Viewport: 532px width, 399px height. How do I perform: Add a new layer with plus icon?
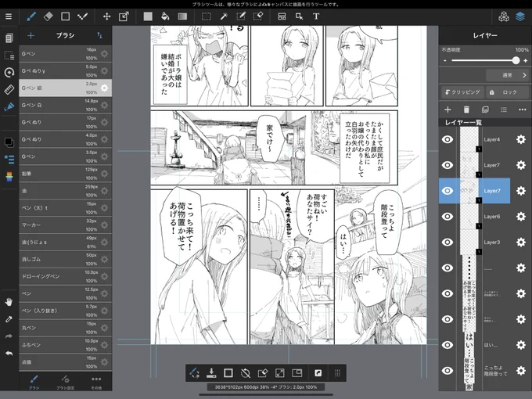click(448, 110)
